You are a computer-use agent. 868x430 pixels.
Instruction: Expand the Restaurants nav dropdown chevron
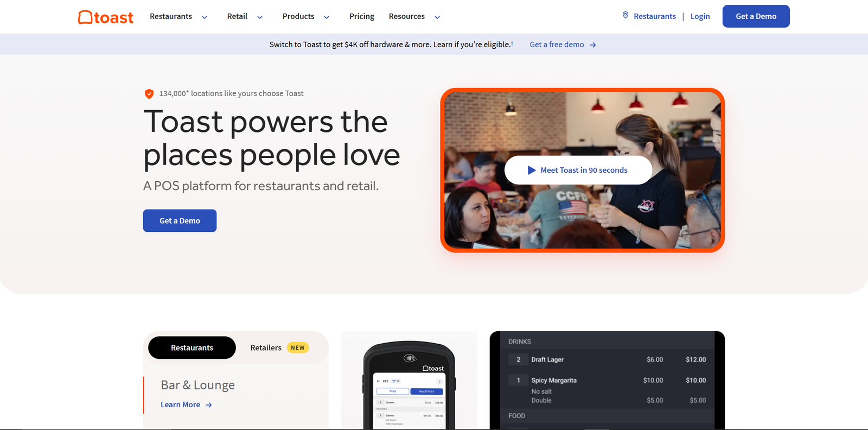pyautogui.click(x=205, y=17)
